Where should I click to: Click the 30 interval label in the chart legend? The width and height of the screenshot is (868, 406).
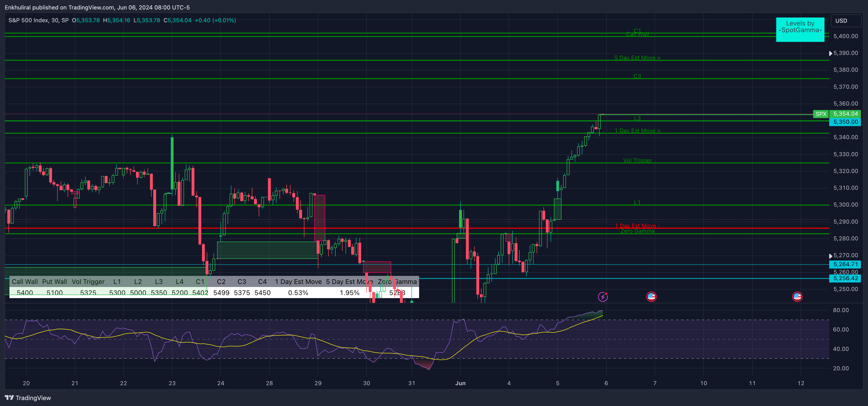54,20
